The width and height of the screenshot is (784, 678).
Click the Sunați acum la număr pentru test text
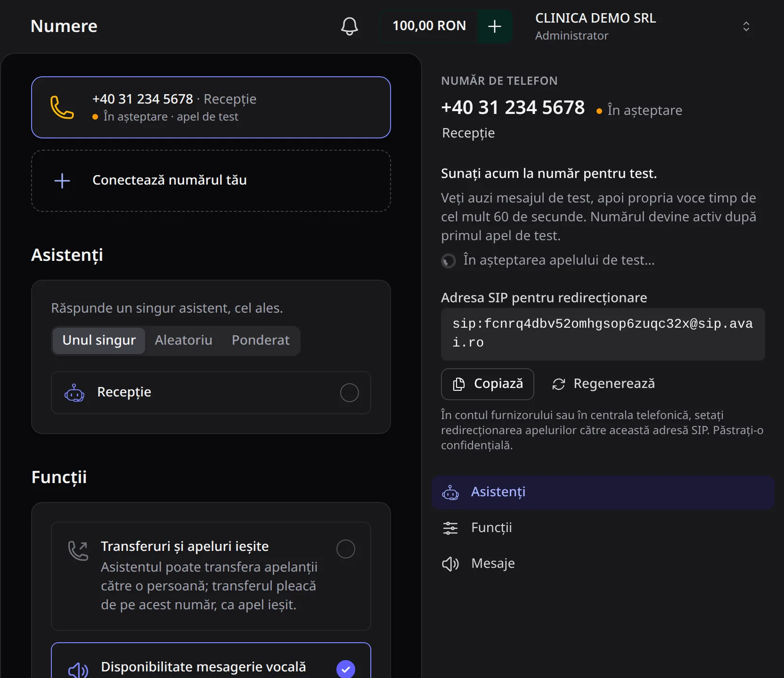click(549, 174)
